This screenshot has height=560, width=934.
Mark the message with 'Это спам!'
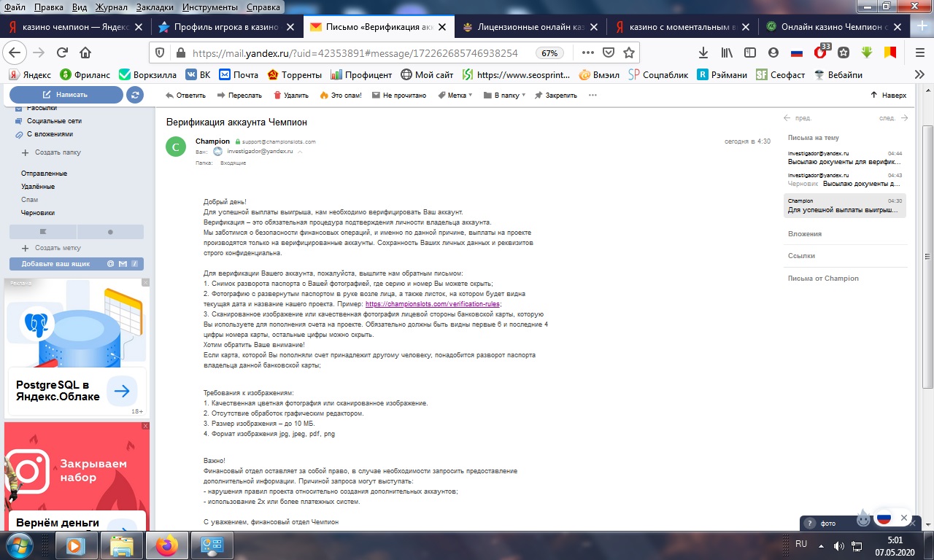pyautogui.click(x=340, y=95)
